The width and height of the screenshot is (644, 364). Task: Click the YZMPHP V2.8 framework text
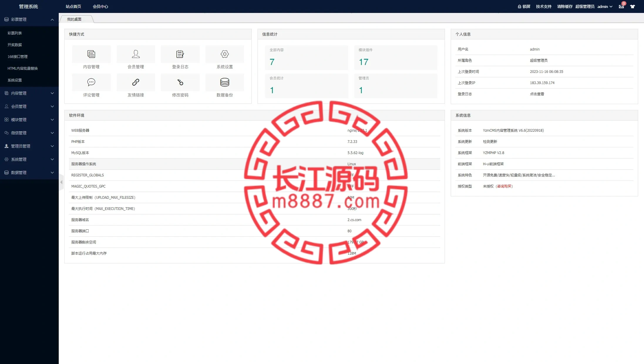(x=494, y=153)
